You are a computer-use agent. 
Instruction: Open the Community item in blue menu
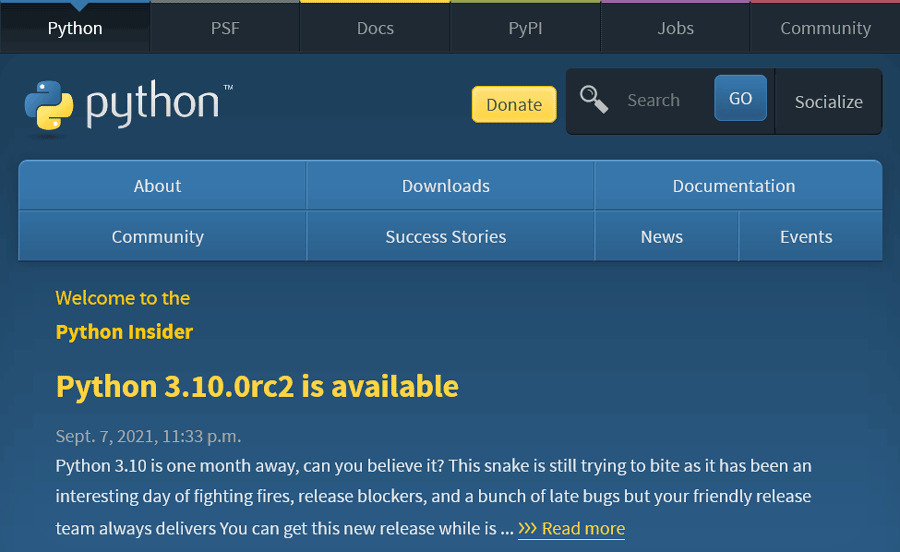[x=162, y=236]
